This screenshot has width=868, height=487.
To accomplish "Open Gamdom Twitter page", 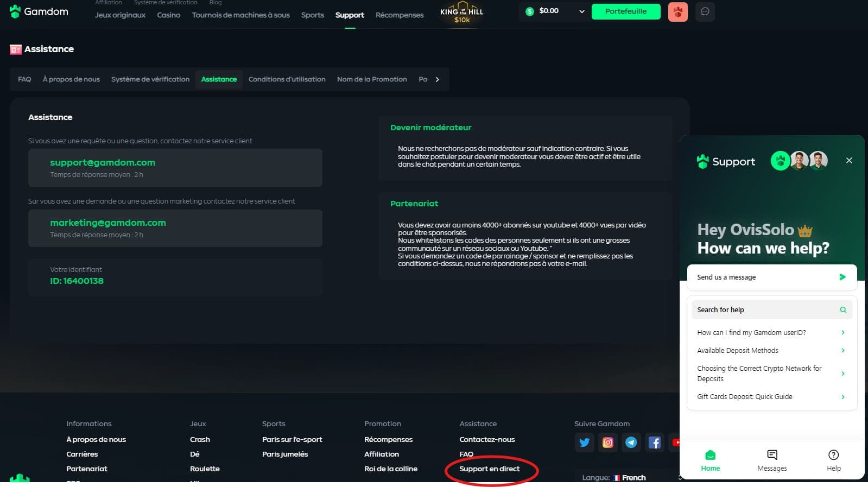I will 584,442.
